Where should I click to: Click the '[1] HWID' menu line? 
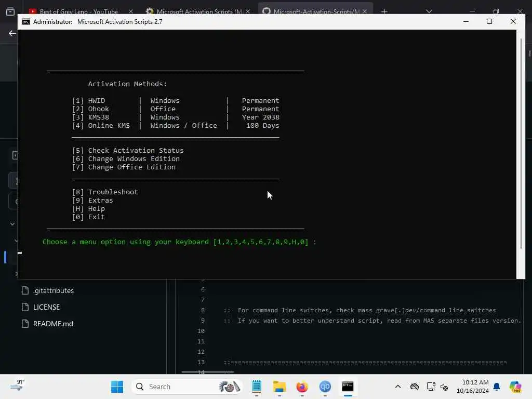176,100
